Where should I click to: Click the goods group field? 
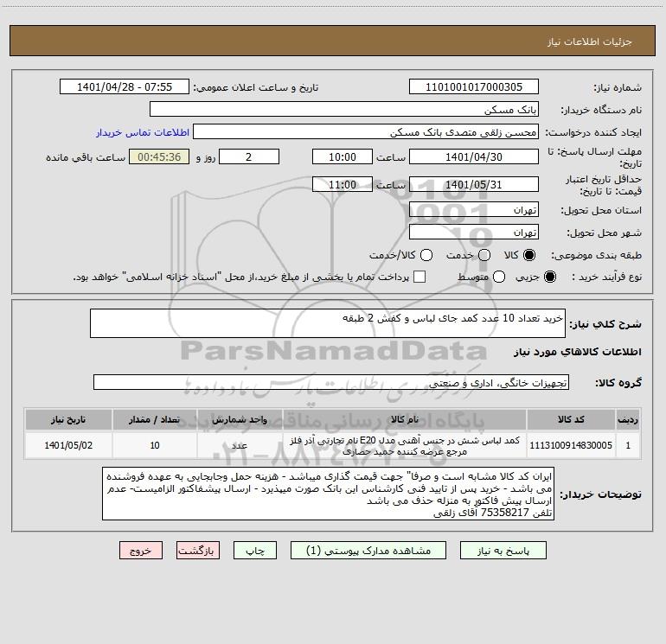331,382
